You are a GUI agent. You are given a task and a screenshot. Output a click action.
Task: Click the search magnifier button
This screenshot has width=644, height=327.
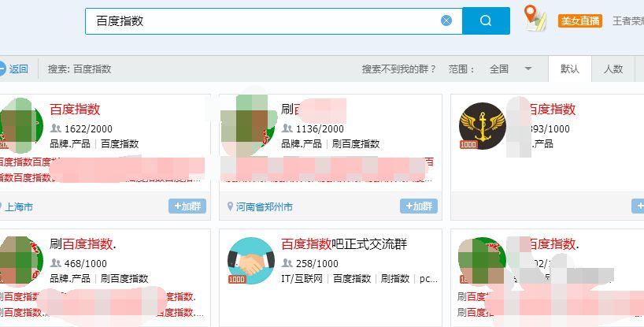(486, 20)
